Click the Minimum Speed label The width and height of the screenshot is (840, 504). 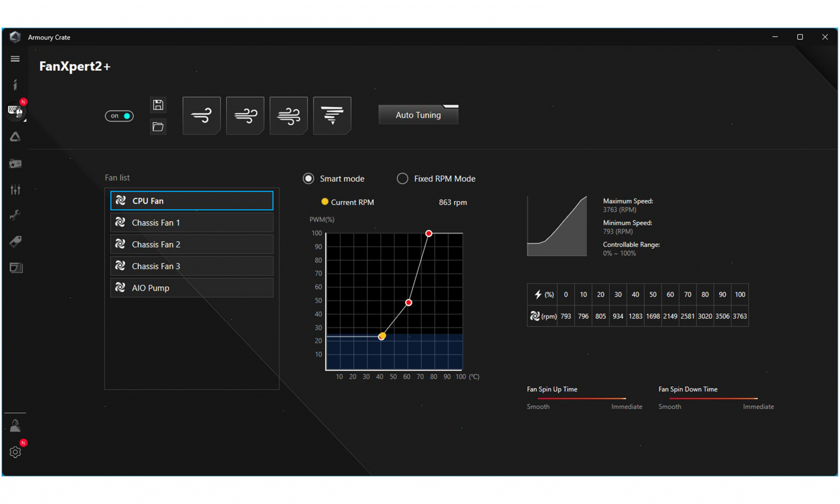(x=627, y=223)
